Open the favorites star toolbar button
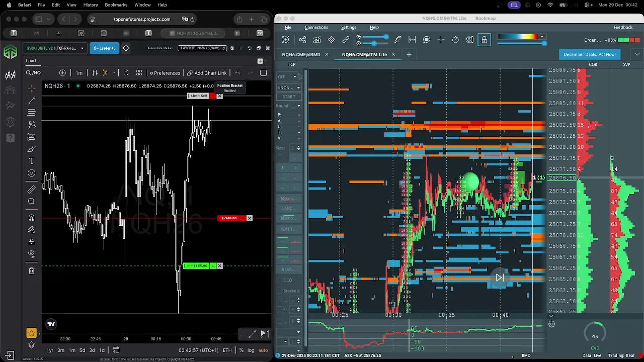This screenshot has width=644, height=362. (x=31, y=333)
